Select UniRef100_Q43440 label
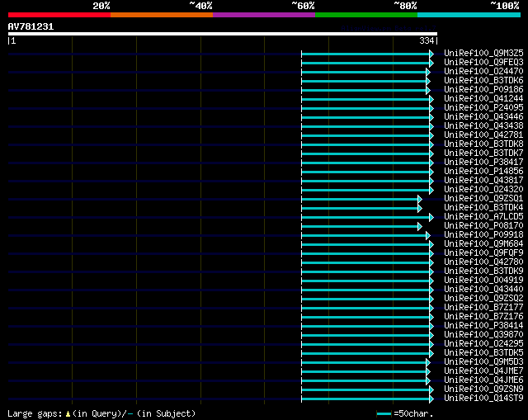The height and width of the screenshot is (420, 528). pos(483,290)
